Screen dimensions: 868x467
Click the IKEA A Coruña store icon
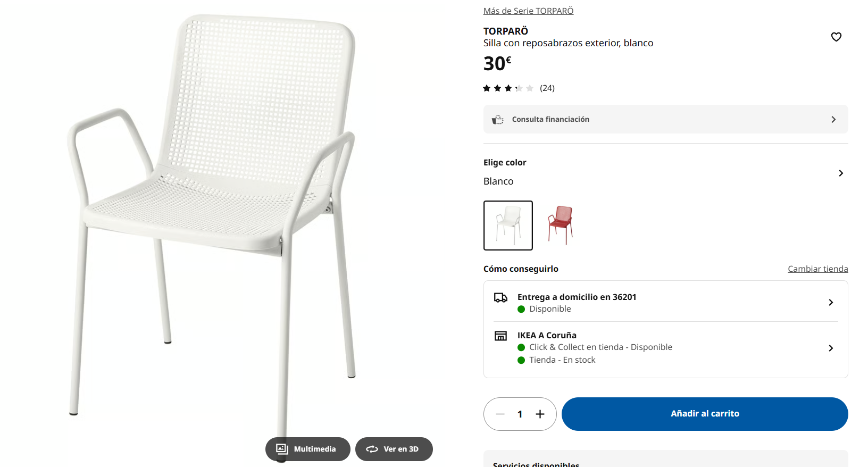(x=500, y=336)
